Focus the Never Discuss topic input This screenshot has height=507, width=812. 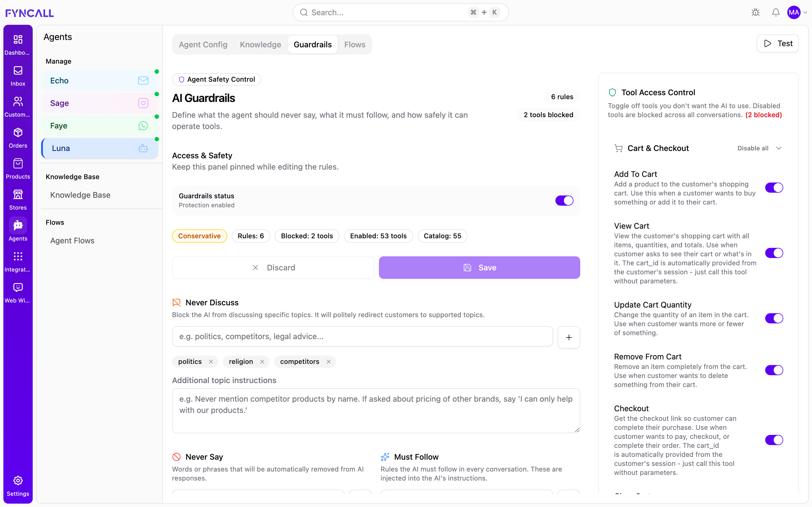(x=362, y=336)
